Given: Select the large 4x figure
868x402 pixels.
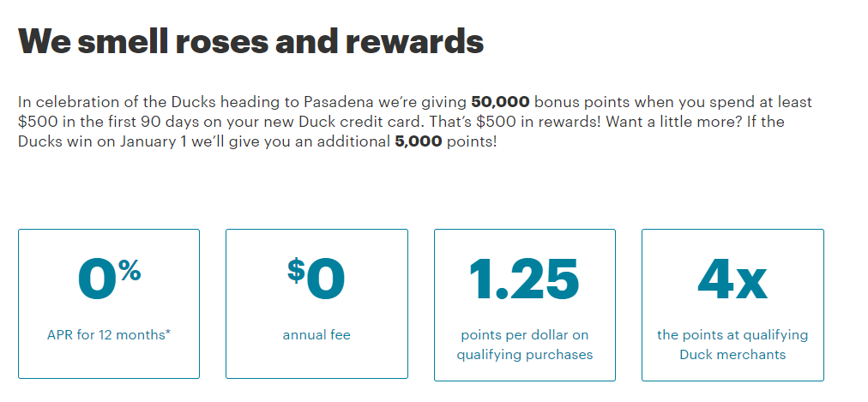Looking at the screenshot, I should pyautogui.click(x=732, y=281).
